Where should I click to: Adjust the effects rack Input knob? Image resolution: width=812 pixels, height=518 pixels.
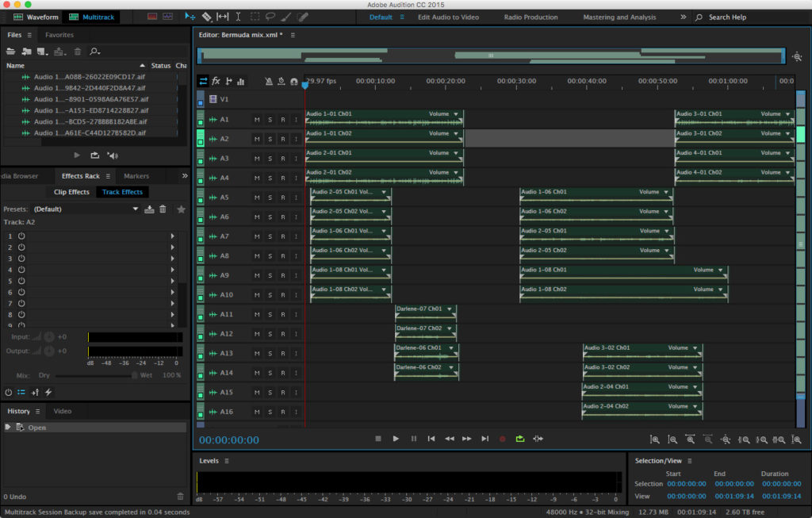(49, 336)
